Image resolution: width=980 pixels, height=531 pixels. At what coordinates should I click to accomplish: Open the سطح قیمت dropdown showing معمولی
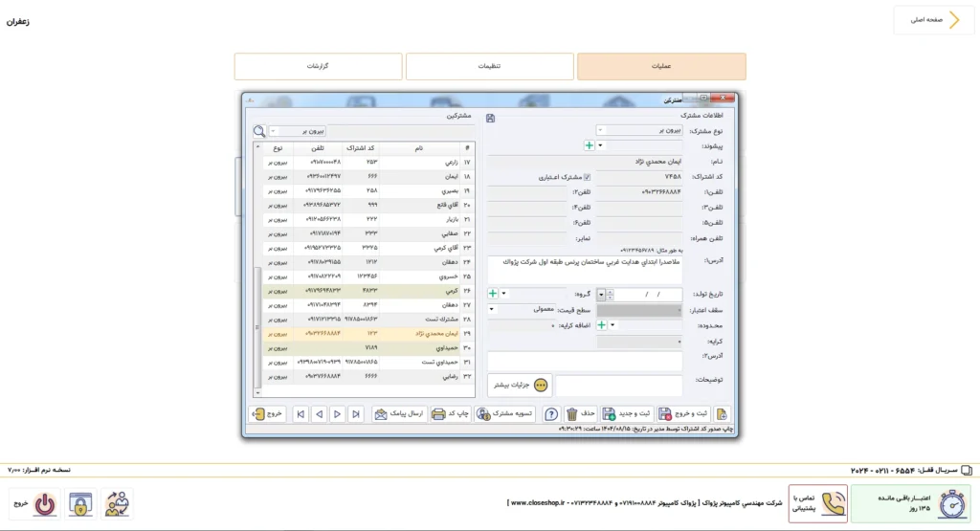click(522, 309)
